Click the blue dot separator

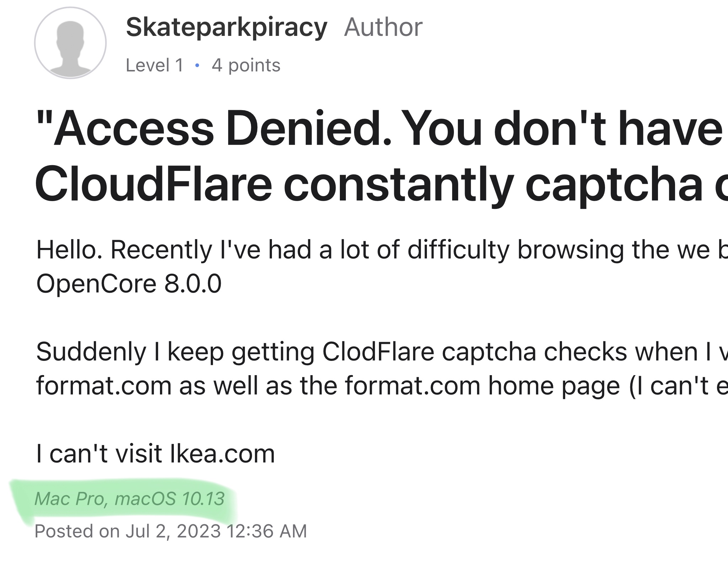(x=197, y=65)
